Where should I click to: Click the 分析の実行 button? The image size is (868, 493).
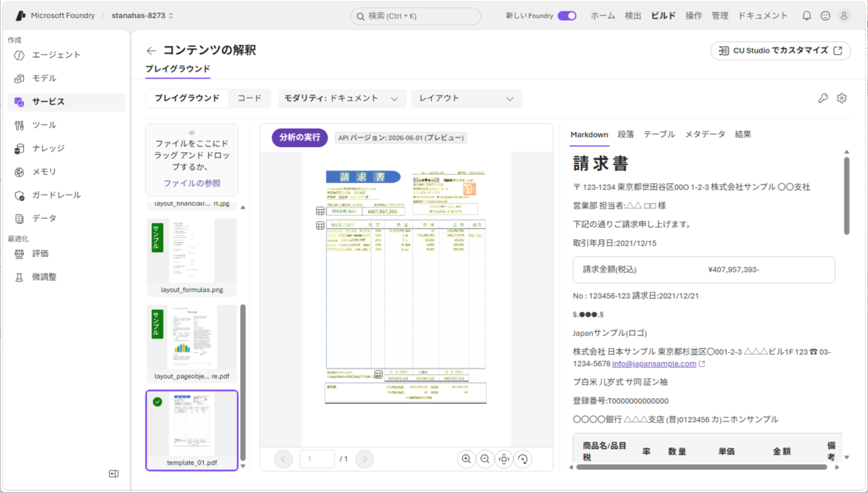tap(300, 138)
